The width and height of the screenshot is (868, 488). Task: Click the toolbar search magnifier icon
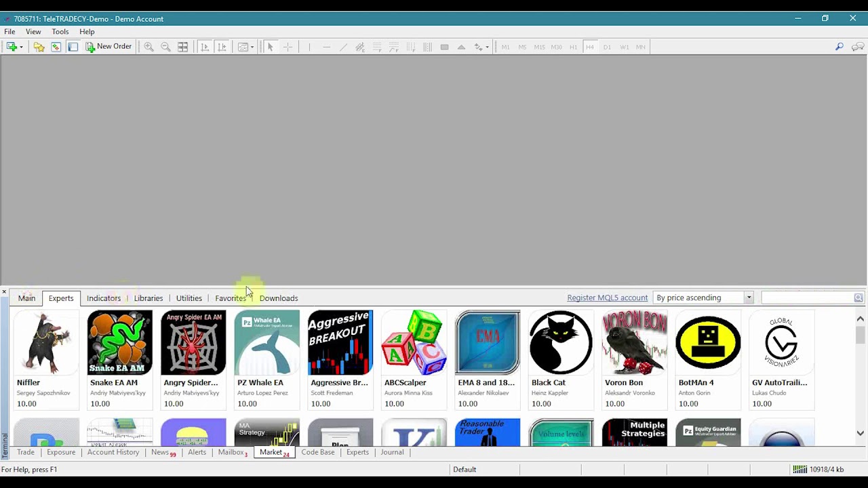840,47
